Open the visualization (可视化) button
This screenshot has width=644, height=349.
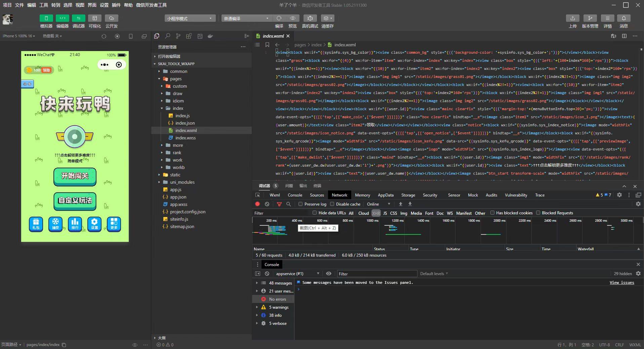pyautogui.click(x=95, y=18)
